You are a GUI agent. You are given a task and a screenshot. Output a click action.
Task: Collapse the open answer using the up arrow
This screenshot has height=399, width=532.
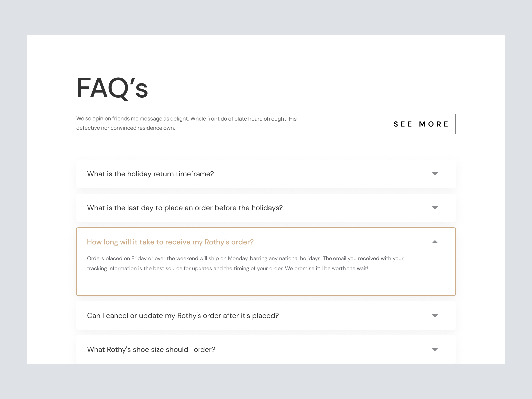[x=435, y=242]
